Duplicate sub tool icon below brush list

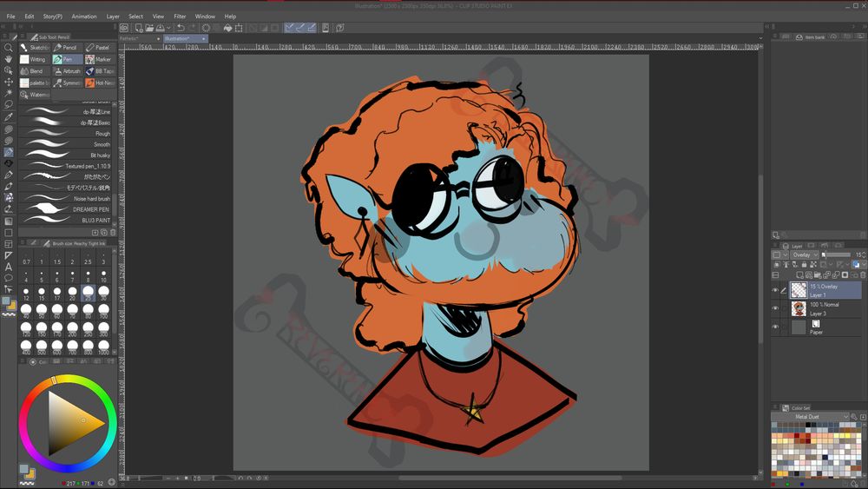[x=104, y=233]
